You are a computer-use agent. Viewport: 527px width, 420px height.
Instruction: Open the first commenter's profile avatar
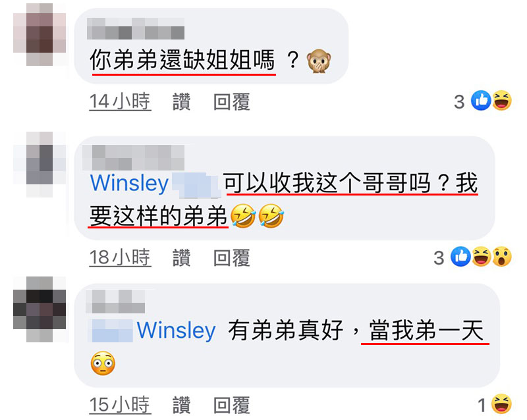(x=40, y=34)
